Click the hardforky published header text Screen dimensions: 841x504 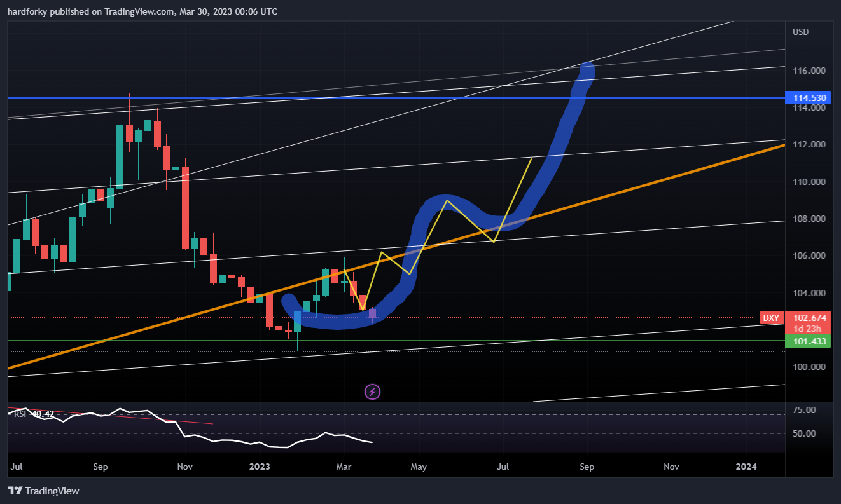[142, 11]
